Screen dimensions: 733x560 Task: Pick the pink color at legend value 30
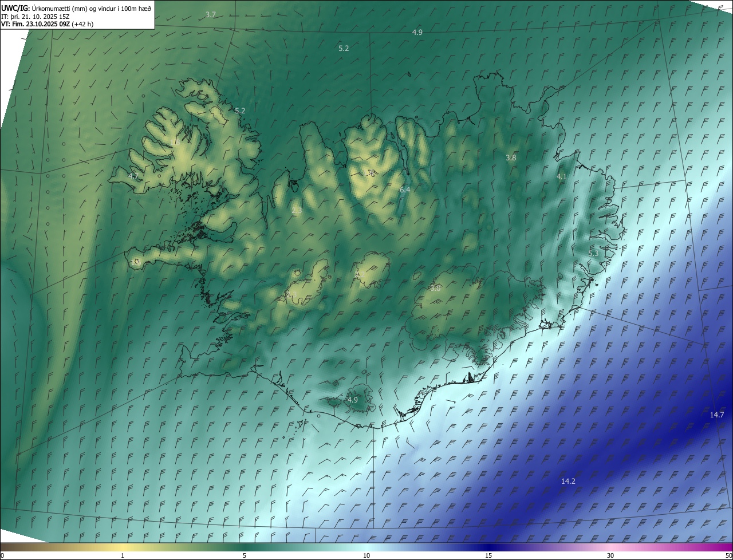610,547
